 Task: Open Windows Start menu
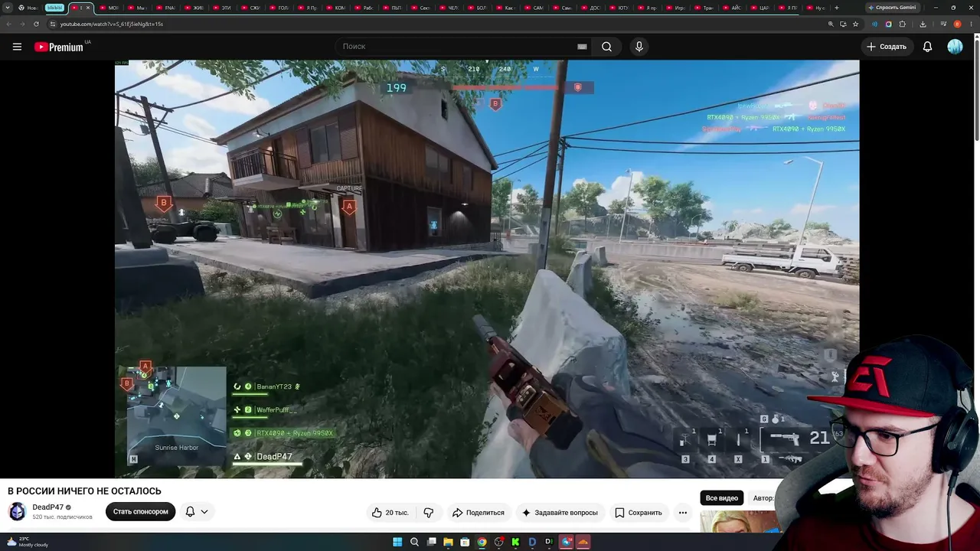coord(397,542)
